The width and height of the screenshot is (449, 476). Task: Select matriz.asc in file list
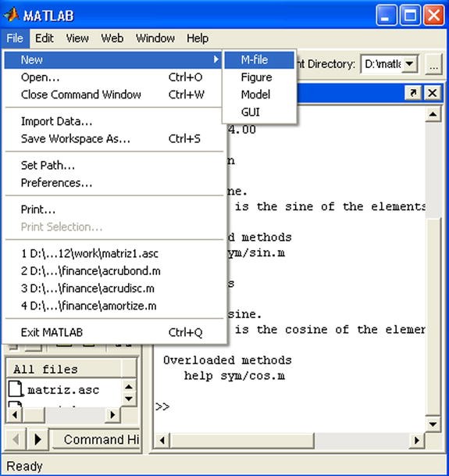tap(63, 390)
